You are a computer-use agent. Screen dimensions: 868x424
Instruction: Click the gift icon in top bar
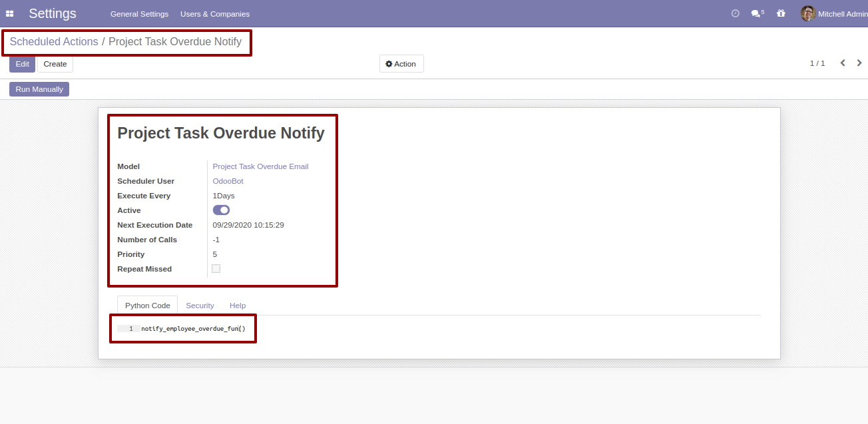[781, 13]
